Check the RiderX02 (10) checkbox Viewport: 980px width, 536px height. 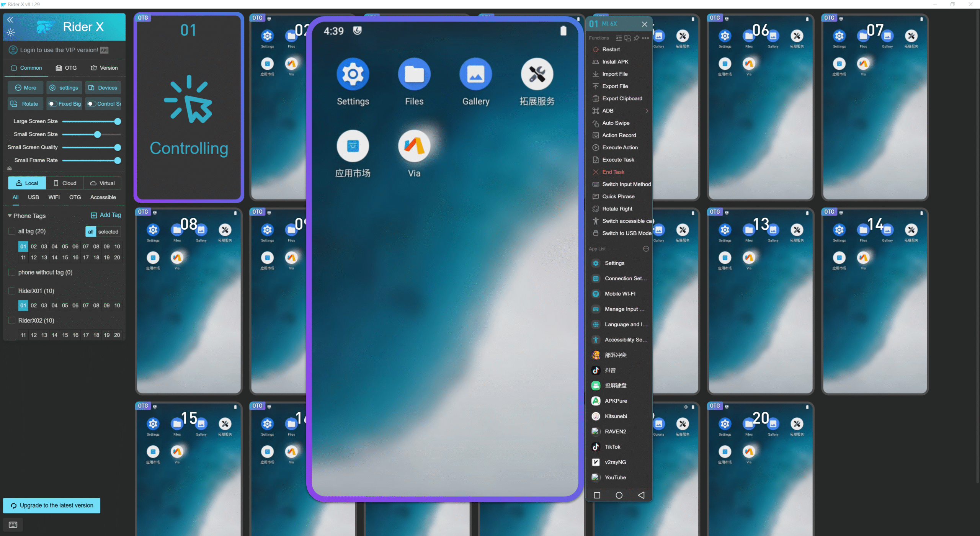pos(12,320)
